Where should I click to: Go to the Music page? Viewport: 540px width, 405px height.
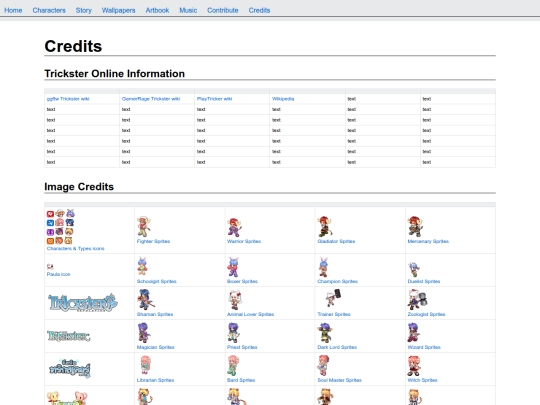(x=188, y=10)
